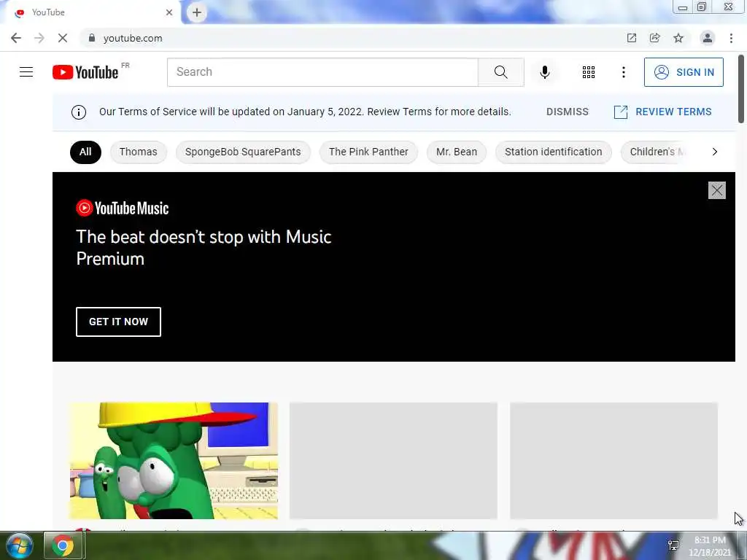Open page in app via install icon

632,38
